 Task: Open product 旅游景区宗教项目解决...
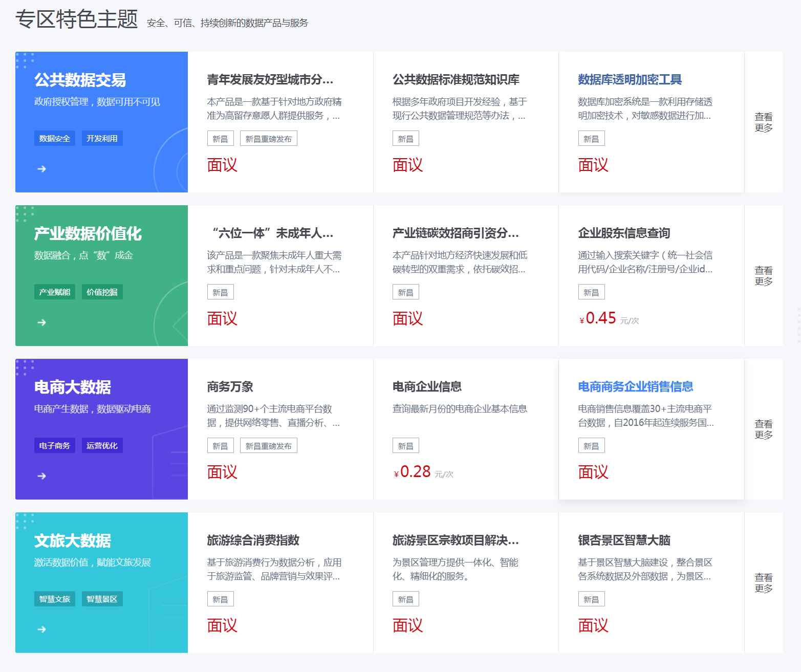456,540
